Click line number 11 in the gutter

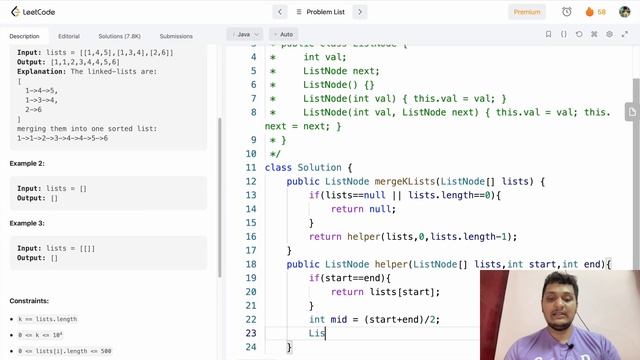click(x=251, y=168)
